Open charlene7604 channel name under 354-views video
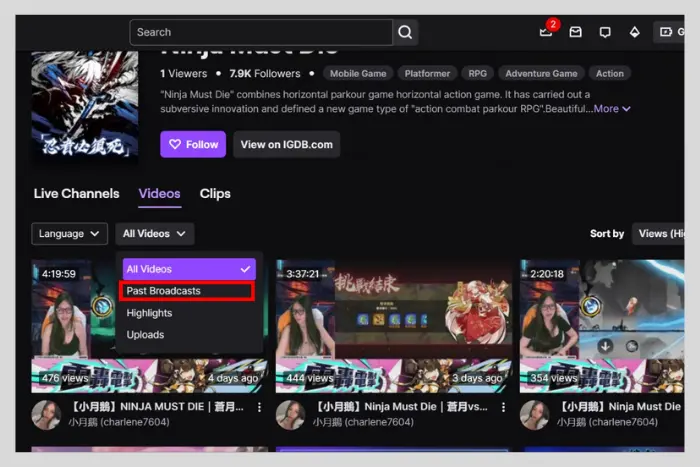The image size is (700, 467). click(607, 422)
